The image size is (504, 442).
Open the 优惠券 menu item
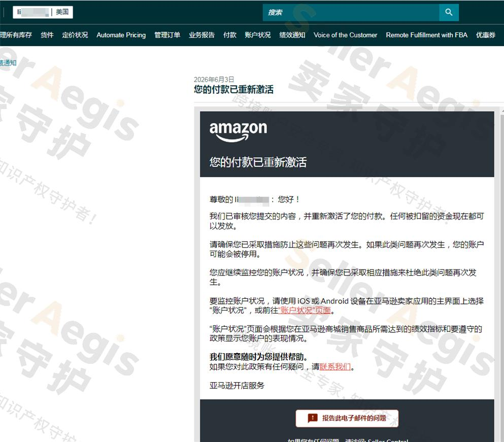(486, 35)
